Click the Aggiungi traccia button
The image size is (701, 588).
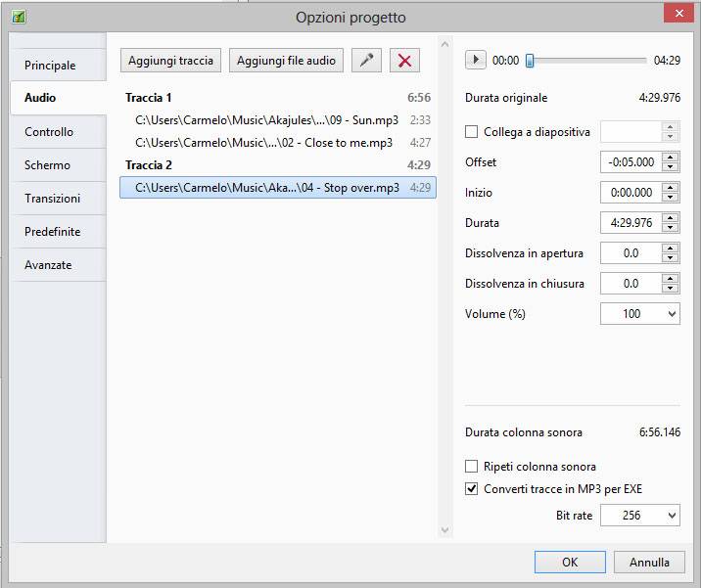tap(170, 61)
